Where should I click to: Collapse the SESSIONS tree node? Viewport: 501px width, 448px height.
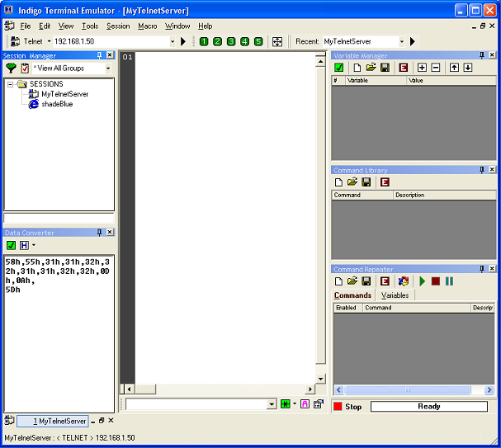pyautogui.click(x=10, y=84)
